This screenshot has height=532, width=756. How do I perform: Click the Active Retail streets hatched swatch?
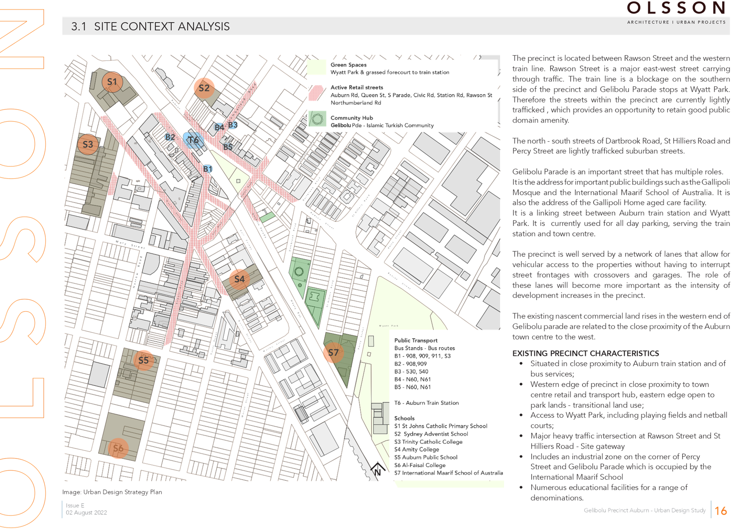pyautogui.click(x=317, y=93)
